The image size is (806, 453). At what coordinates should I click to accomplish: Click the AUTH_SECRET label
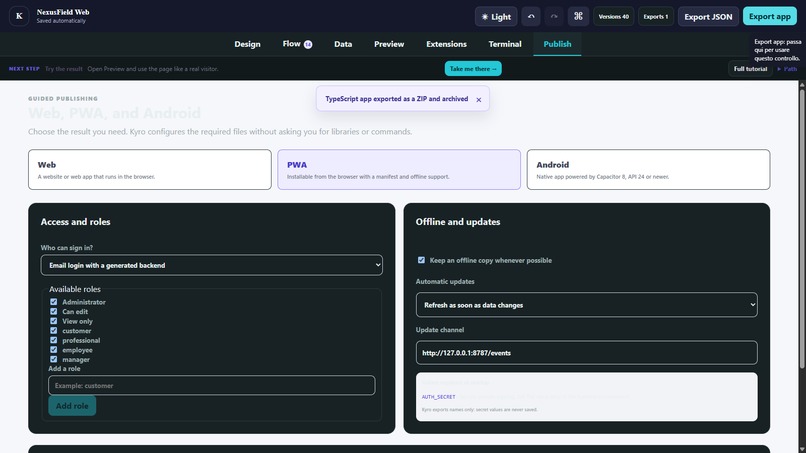pos(438,397)
